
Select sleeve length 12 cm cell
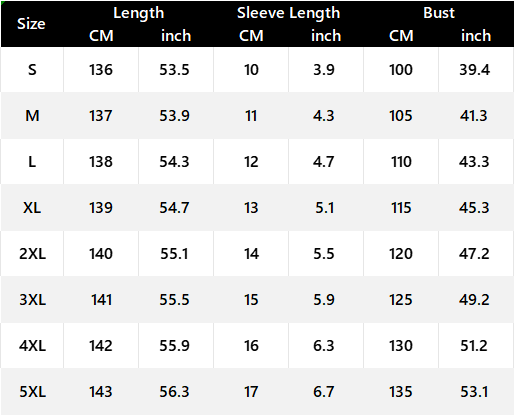[251, 162]
